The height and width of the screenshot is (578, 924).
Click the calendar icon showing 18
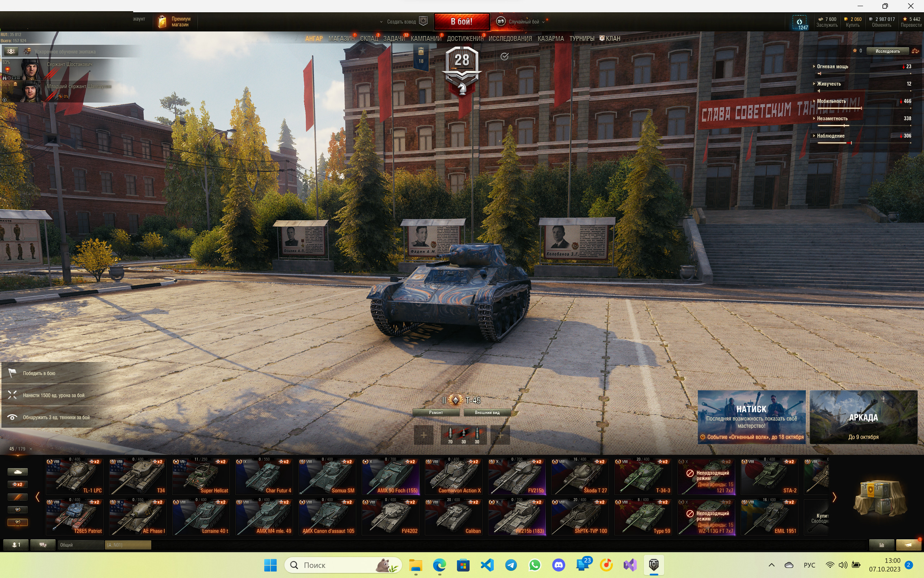tap(421, 57)
